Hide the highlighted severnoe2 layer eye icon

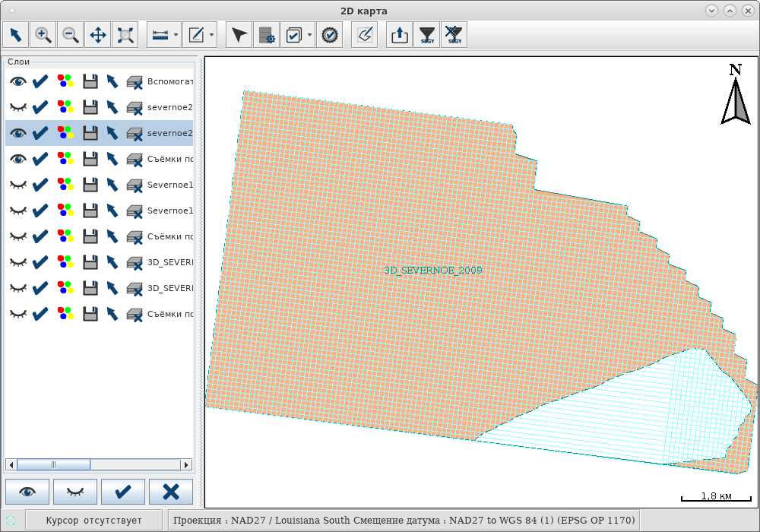click(x=18, y=133)
